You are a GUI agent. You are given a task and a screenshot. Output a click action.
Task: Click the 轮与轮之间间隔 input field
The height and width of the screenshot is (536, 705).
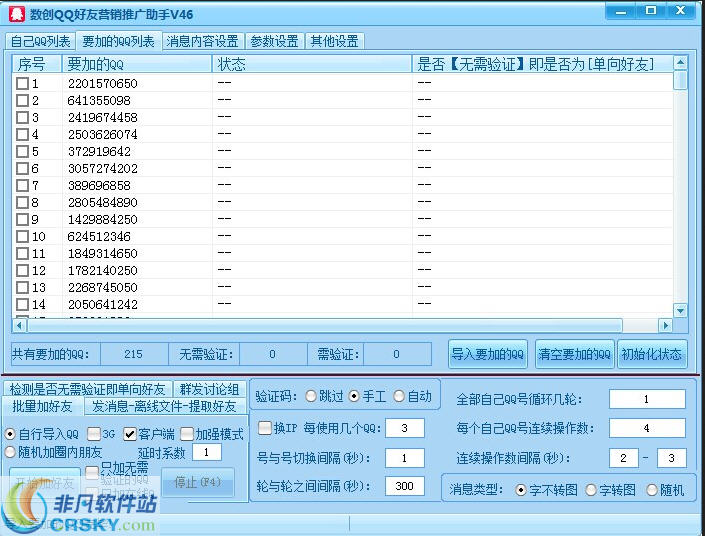(x=405, y=486)
